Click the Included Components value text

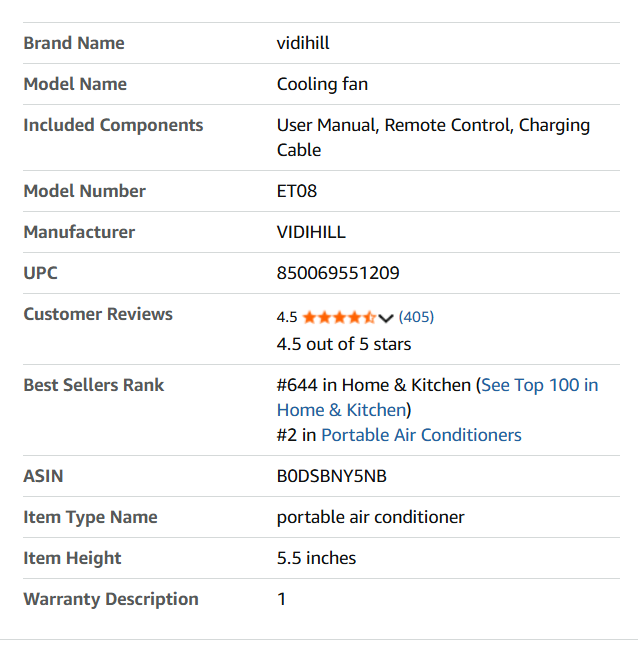pos(433,137)
